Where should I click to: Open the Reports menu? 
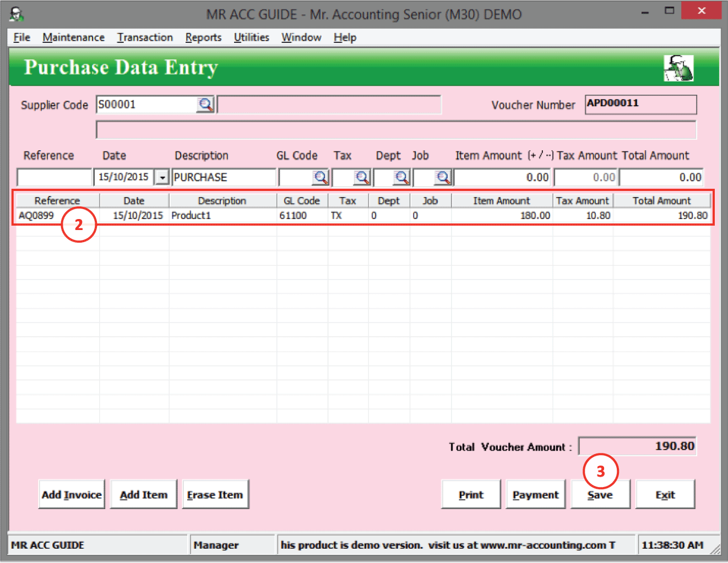tap(203, 37)
